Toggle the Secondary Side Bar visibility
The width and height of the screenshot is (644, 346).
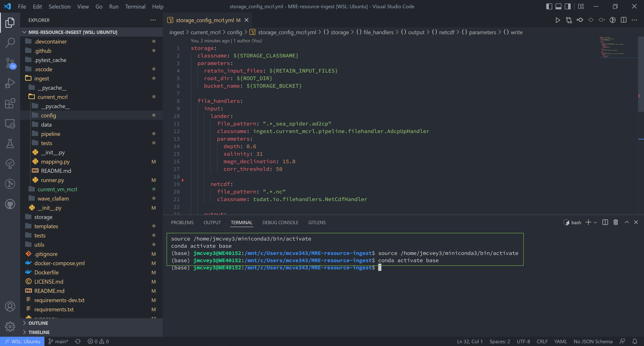[567, 6]
